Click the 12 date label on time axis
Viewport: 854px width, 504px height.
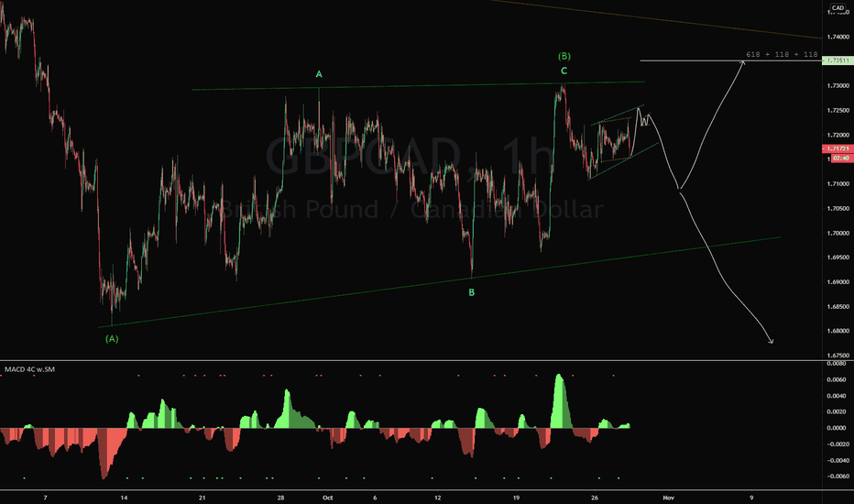437,498
